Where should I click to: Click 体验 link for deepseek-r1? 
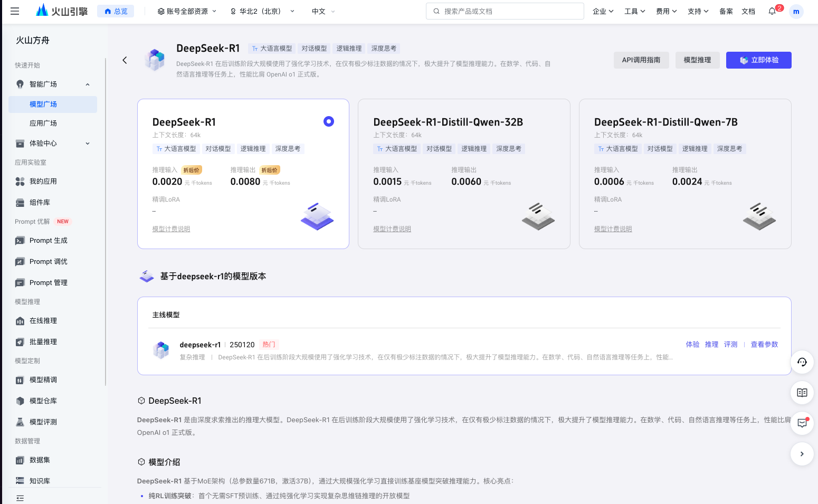click(x=692, y=344)
